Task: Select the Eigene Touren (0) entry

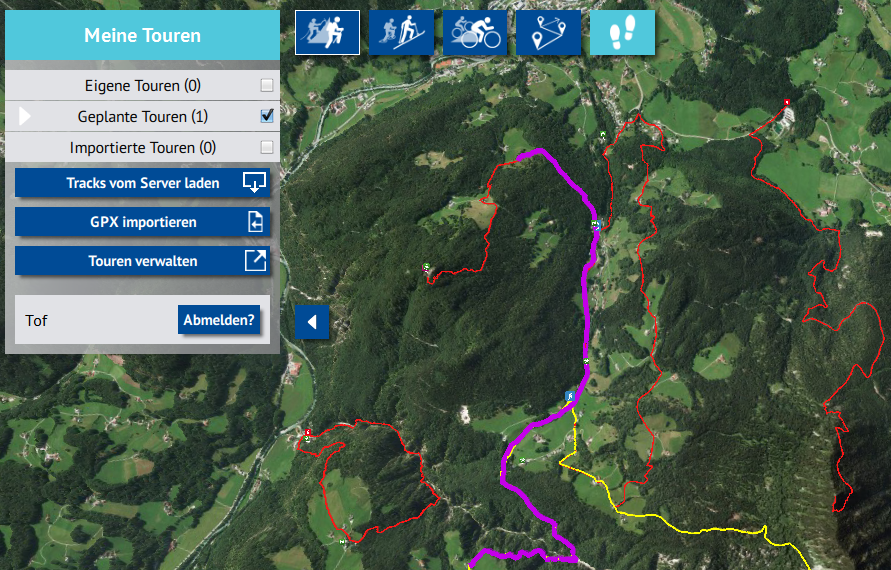Action: coord(142,85)
